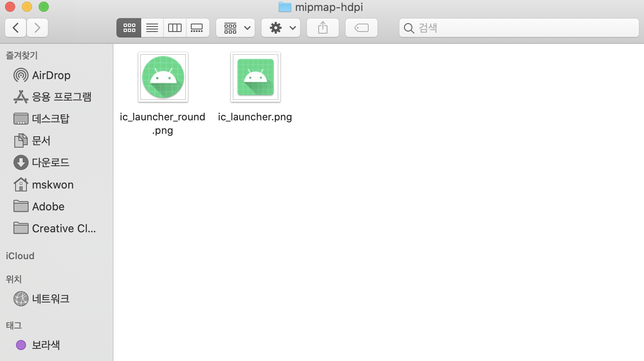
Task: Go forward with the right arrow button
Action: point(37,28)
